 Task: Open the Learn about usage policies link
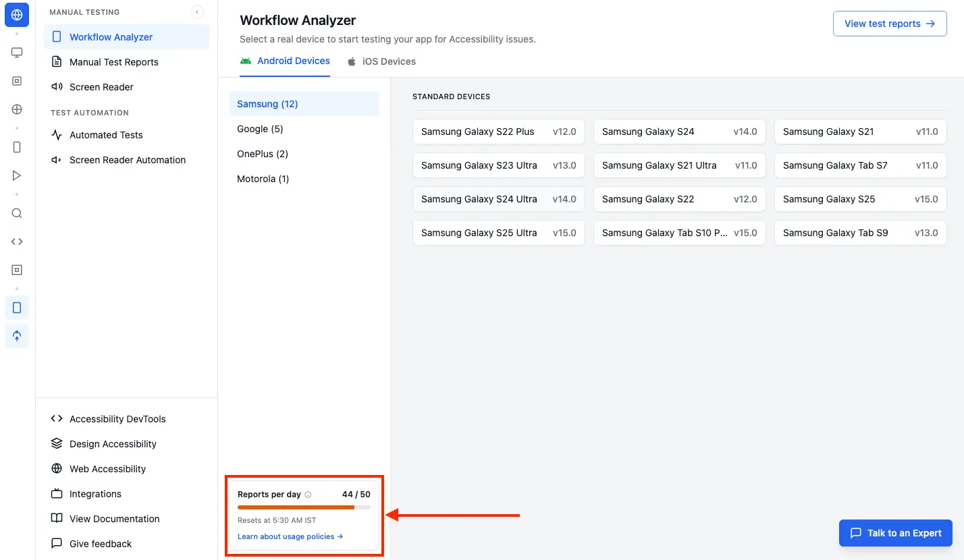(290, 536)
